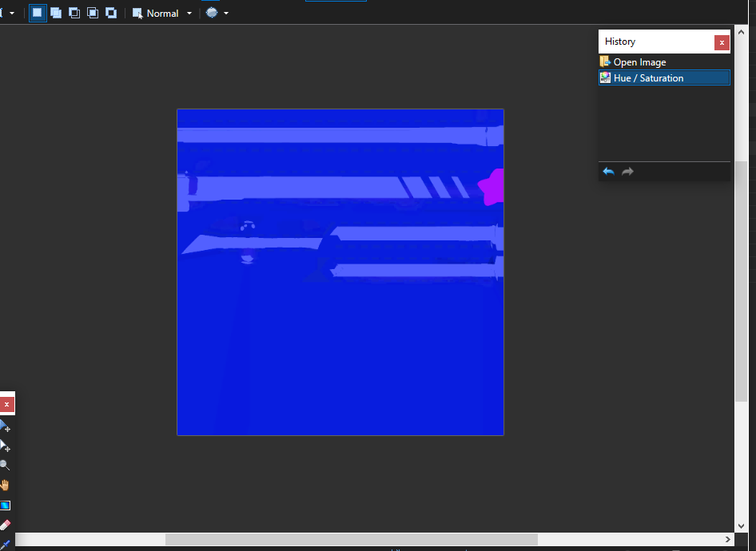756x551 pixels.
Task: Enable the Subtract selection mode
Action: point(74,13)
